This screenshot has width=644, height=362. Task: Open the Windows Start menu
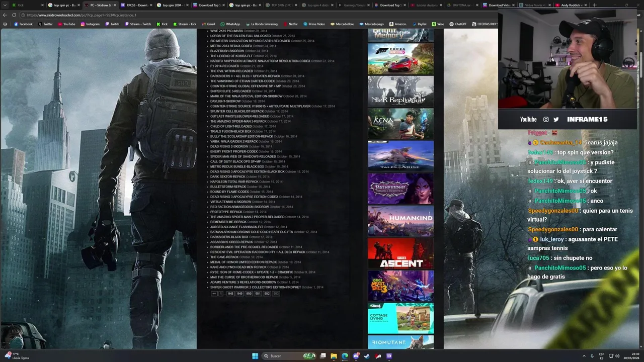coord(255,356)
